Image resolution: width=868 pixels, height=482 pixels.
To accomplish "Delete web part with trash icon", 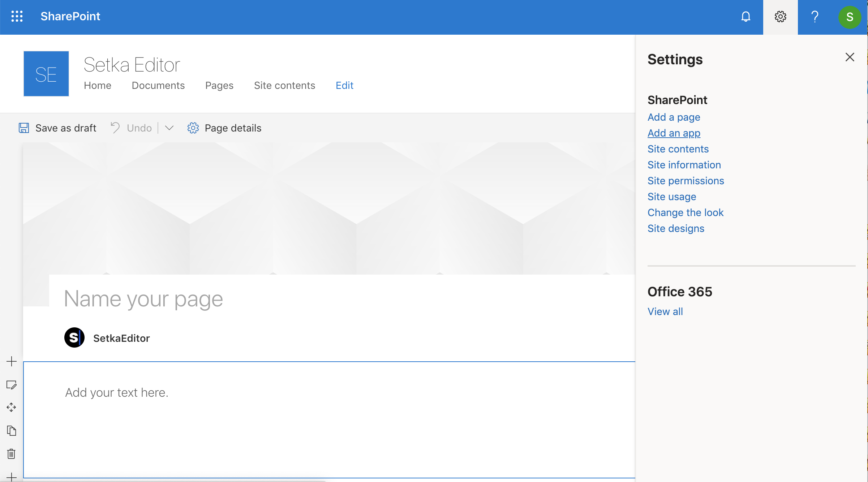I will [x=12, y=454].
